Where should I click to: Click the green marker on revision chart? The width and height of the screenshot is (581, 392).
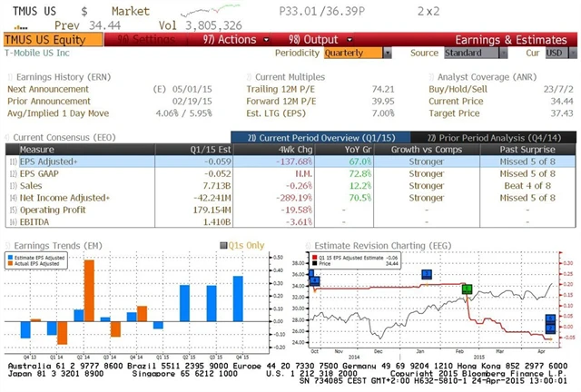tap(467, 289)
